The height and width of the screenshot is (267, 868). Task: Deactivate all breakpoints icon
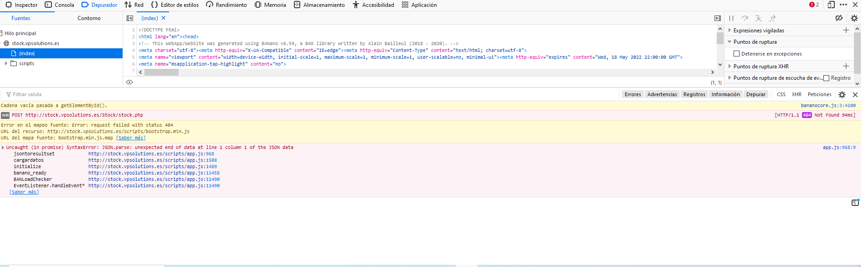point(839,18)
